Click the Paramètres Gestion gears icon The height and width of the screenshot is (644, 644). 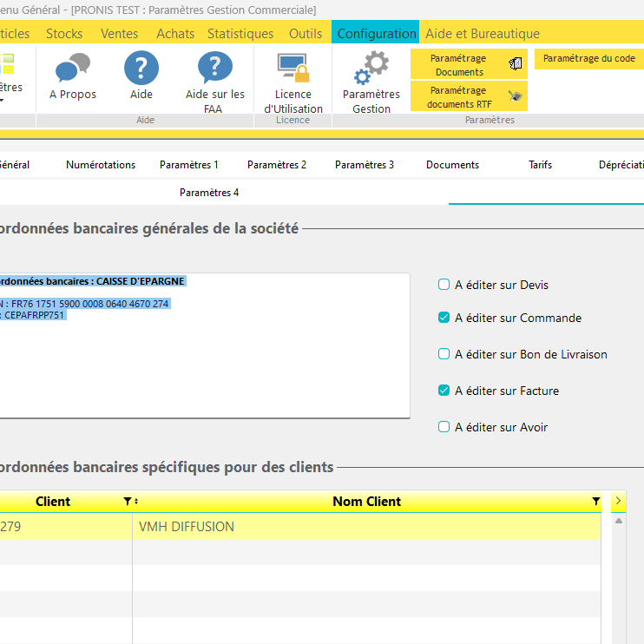(371, 68)
